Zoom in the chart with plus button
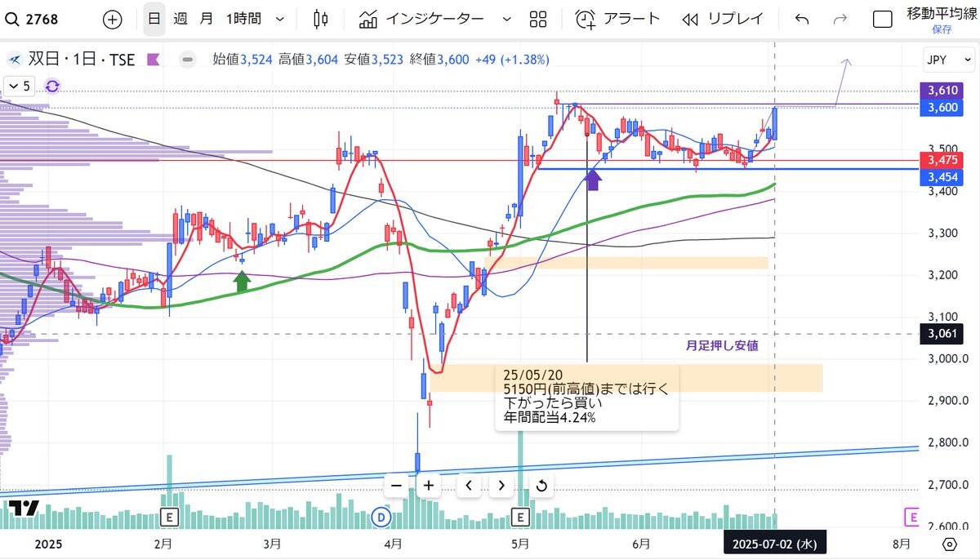This screenshot has width=980, height=560. [428, 486]
